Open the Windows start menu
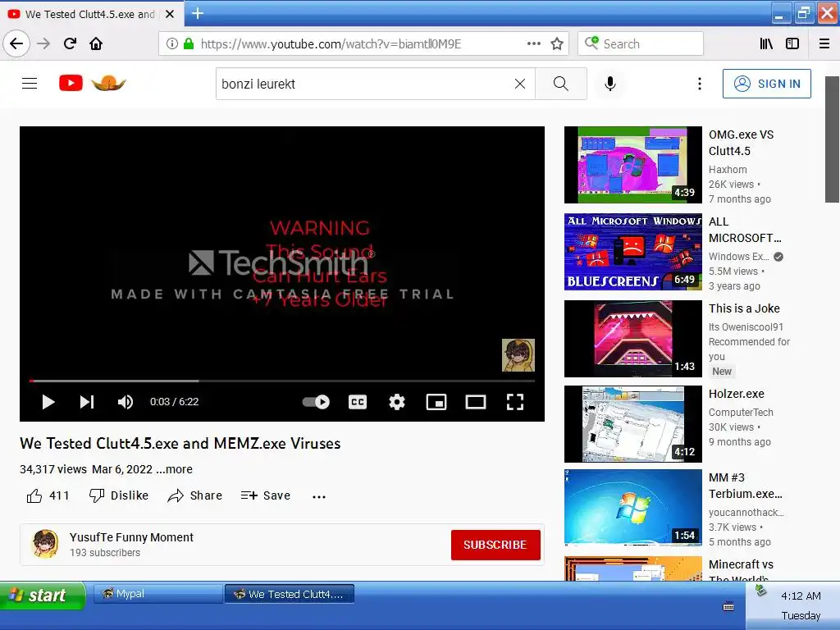The image size is (840, 630). pyautogui.click(x=43, y=596)
